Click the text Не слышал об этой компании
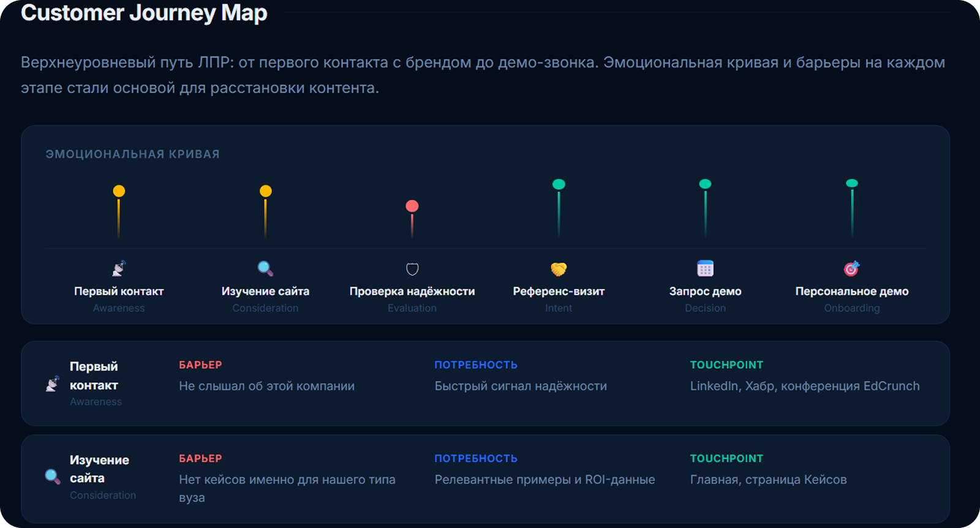Viewport: 980px width, 528px height. (x=267, y=386)
